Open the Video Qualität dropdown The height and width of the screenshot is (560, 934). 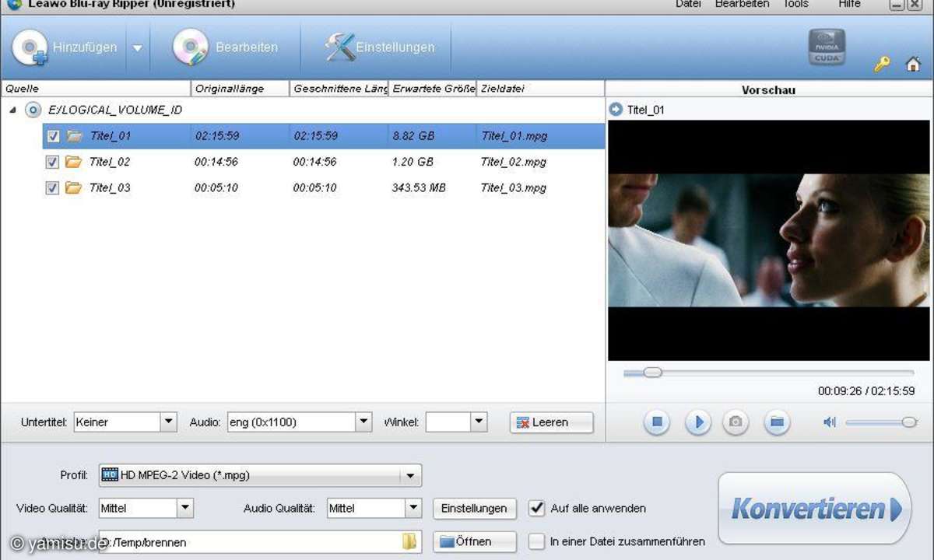184,508
